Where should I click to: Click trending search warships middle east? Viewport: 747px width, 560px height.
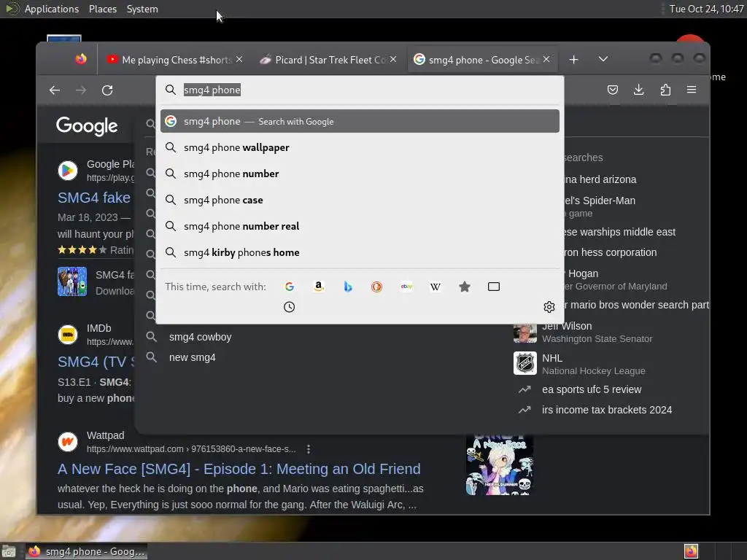pos(619,232)
